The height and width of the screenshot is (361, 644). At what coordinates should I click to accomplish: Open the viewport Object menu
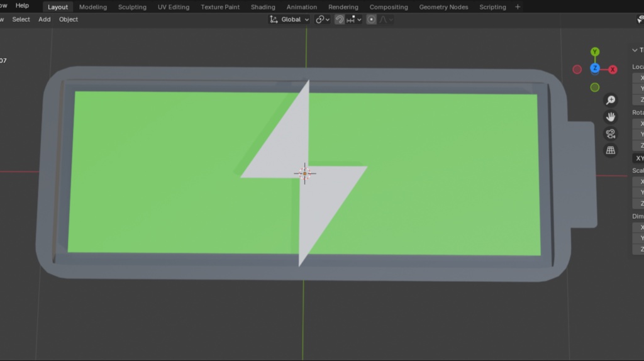pyautogui.click(x=68, y=19)
